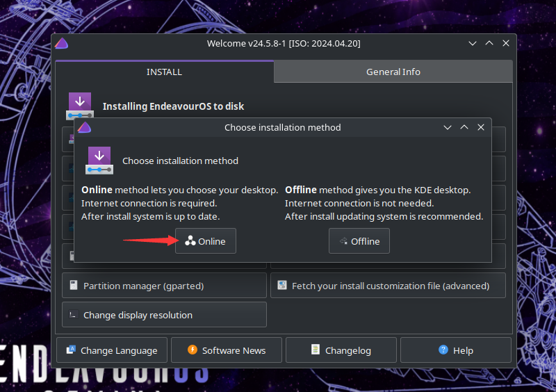Viewport: 556px width, 392px height.
Task: Click EndeavourOS logo in the dialog title bar
Action: coord(84,127)
